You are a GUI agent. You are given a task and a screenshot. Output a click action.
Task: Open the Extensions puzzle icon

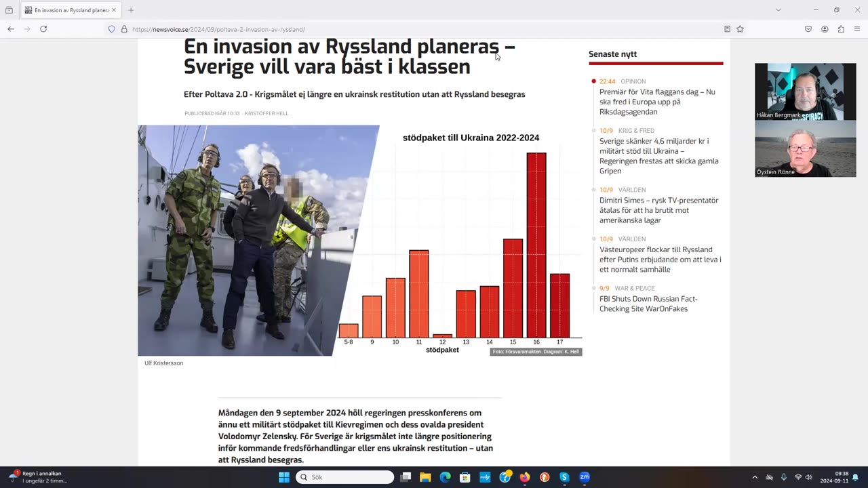(841, 29)
